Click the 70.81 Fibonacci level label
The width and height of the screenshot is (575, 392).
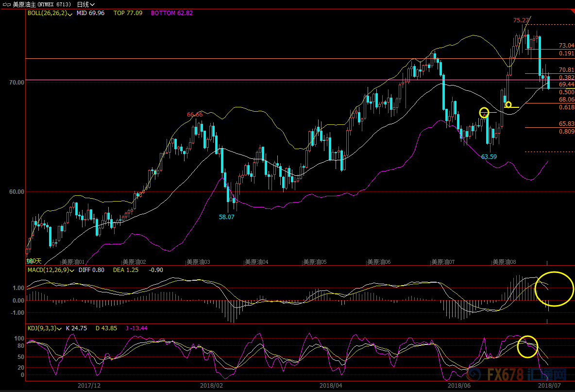[x=567, y=69]
